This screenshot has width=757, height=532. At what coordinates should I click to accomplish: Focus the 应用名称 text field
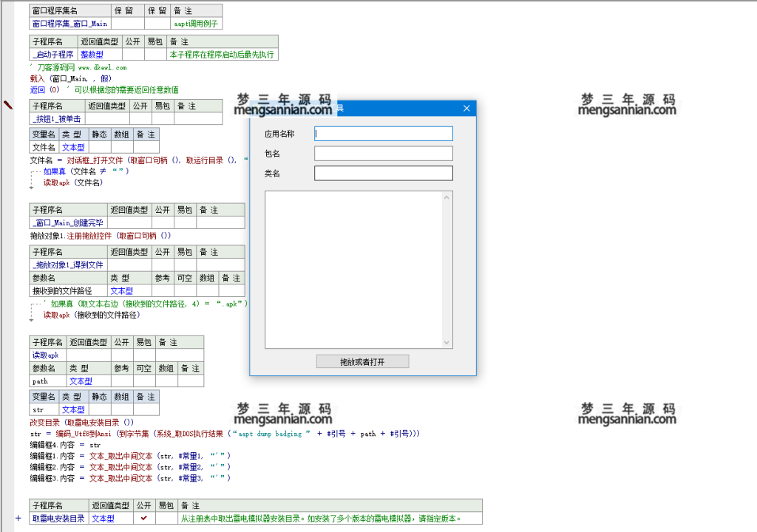[383, 134]
